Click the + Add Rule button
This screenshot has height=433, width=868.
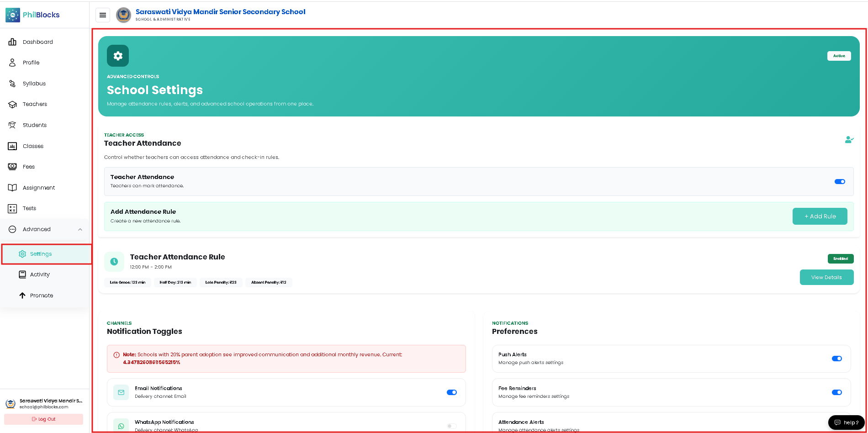[x=820, y=216]
